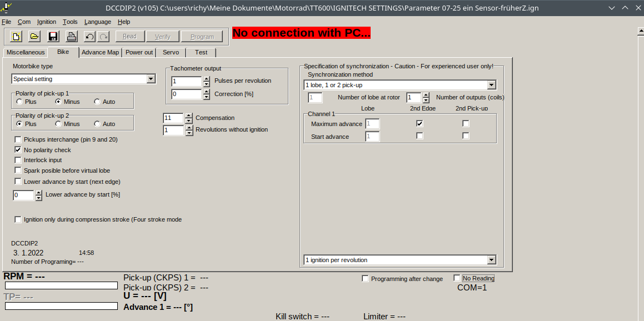Expand the ignition per revolution dropdown
This screenshot has width=644, height=321.
[491, 260]
